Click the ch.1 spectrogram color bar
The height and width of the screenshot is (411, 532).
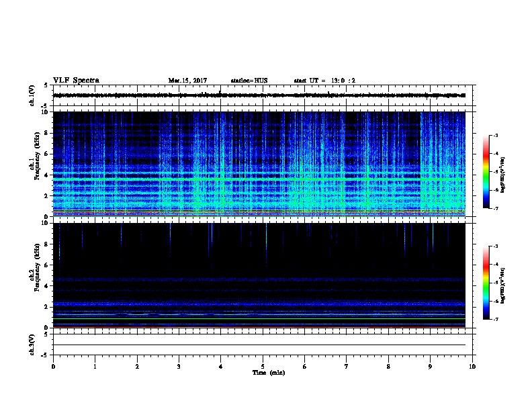tap(486, 172)
